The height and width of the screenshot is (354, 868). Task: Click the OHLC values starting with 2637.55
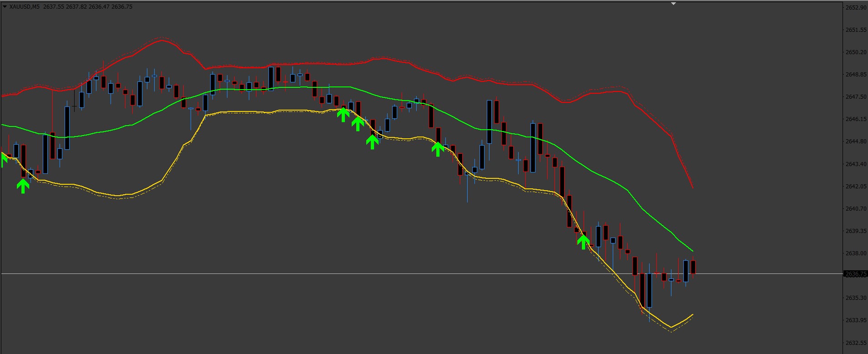click(88, 7)
